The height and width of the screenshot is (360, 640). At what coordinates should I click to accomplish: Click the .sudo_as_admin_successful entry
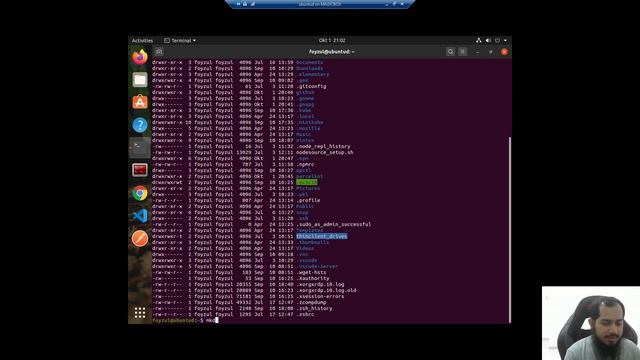tap(333, 224)
